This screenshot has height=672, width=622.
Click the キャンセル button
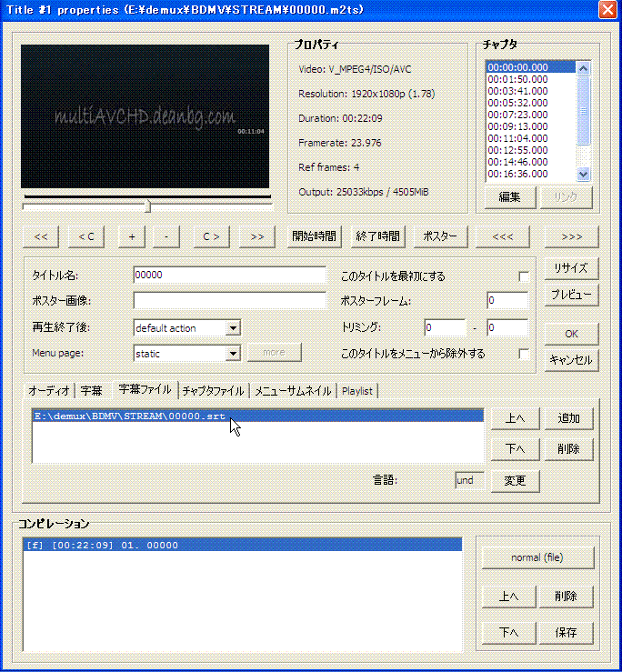click(x=571, y=360)
